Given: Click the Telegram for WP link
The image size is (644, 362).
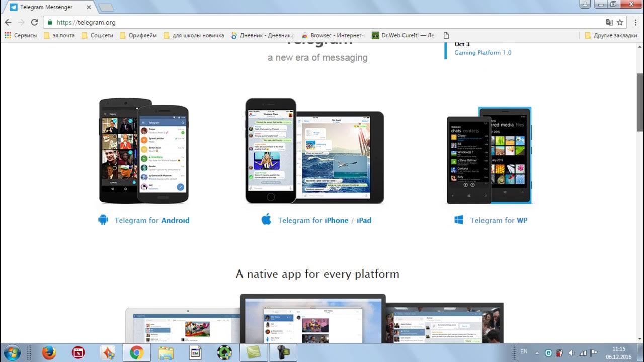Looking at the screenshot, I should [499, 220].
